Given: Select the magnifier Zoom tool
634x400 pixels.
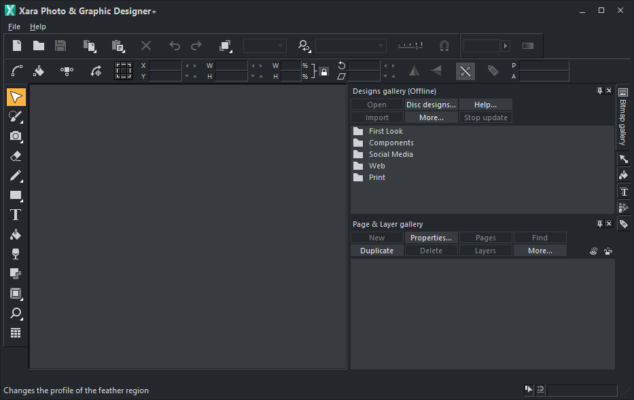Looking at the screenshot, I should [x=16, y=313].
